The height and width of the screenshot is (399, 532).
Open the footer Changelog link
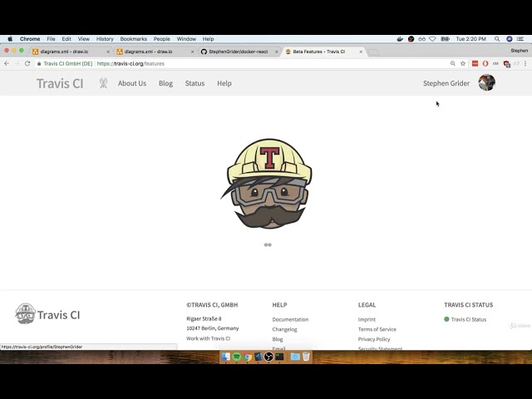(x=284, y=329)
